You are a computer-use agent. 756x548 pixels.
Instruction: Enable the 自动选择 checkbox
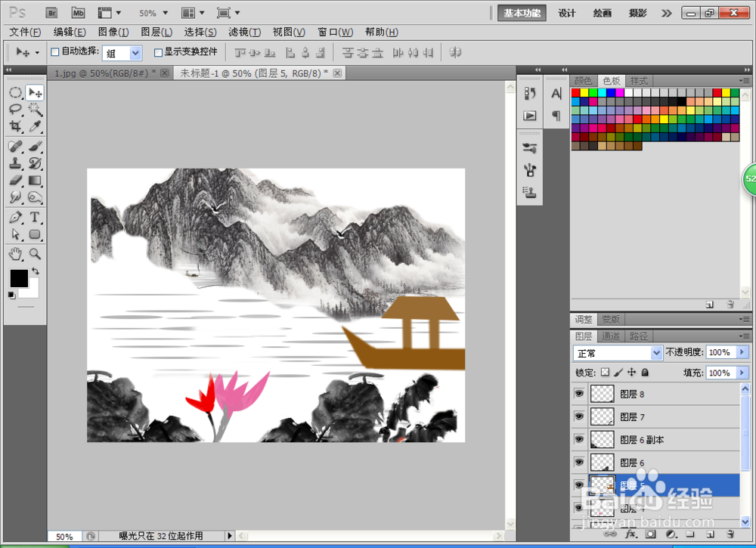point(55,51)
